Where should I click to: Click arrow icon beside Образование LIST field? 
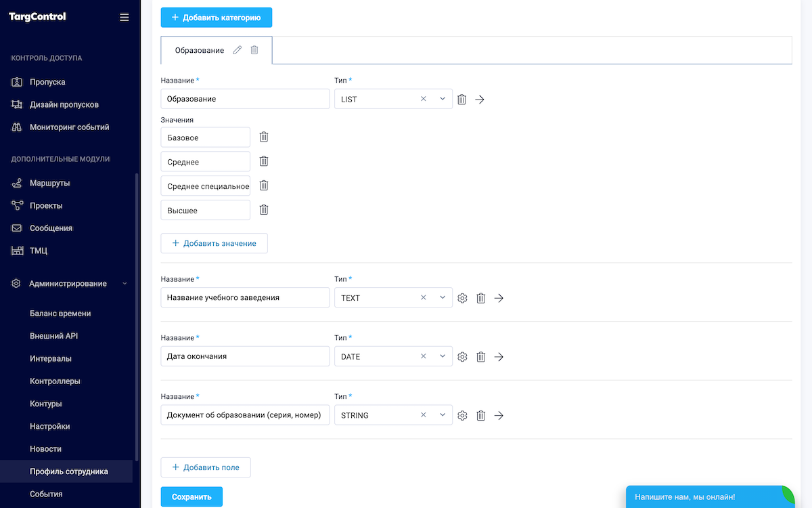[x=480, y=99]
